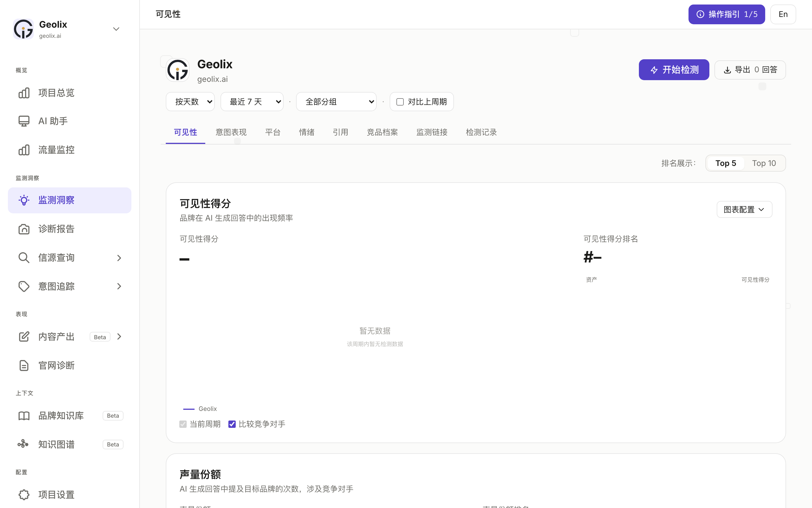Click the download icon on 导出 button
This screenshot has width=812, height=508.
[x=727, y=70]
